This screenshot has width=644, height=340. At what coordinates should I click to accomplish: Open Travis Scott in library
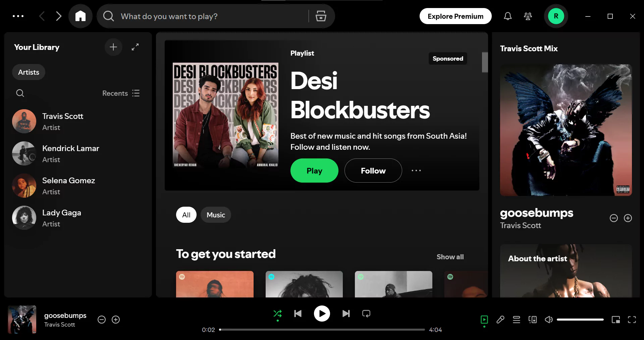click(78, 121)
